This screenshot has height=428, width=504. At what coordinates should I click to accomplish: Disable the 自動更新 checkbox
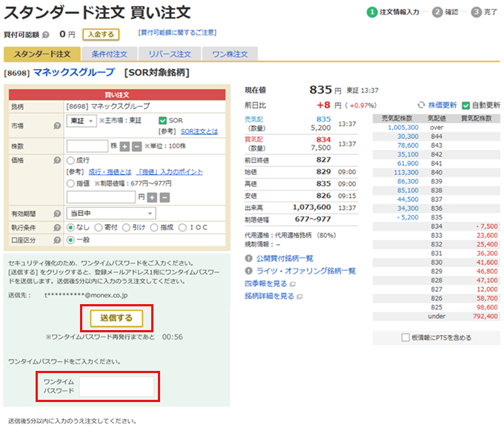click(466, 105)
